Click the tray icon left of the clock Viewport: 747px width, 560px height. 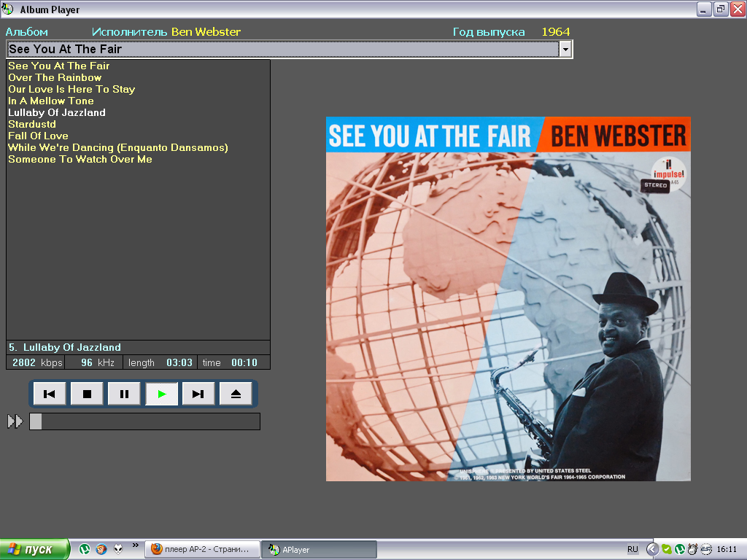coord(706,549)
